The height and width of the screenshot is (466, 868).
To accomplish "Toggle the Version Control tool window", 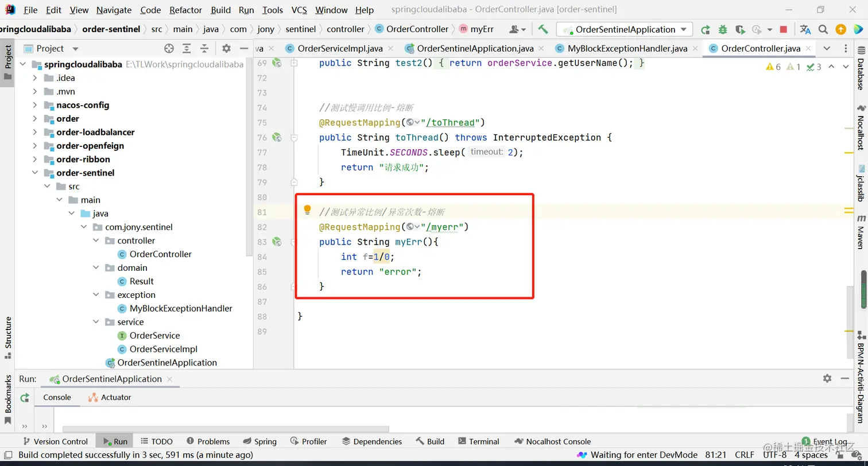I will tap(55, 441).
